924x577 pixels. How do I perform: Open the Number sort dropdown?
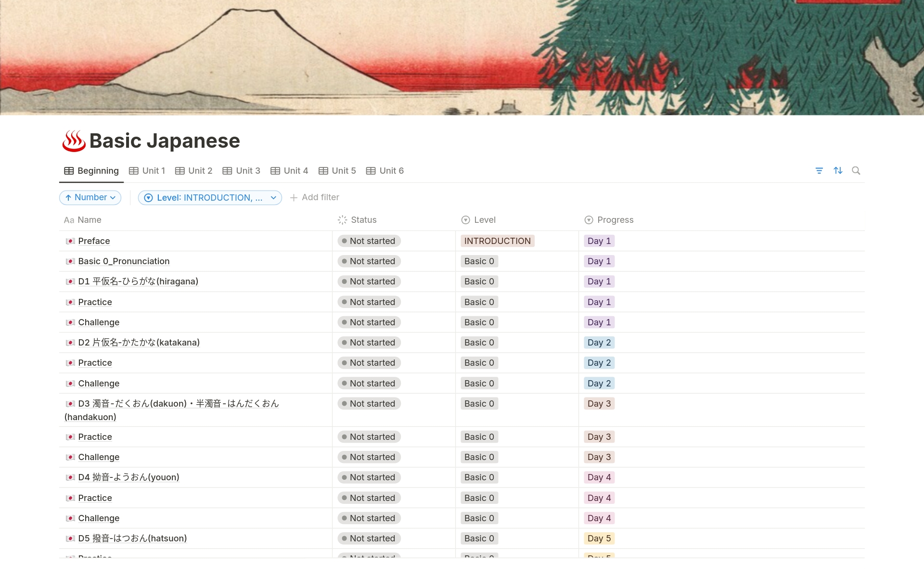(90, 197)
